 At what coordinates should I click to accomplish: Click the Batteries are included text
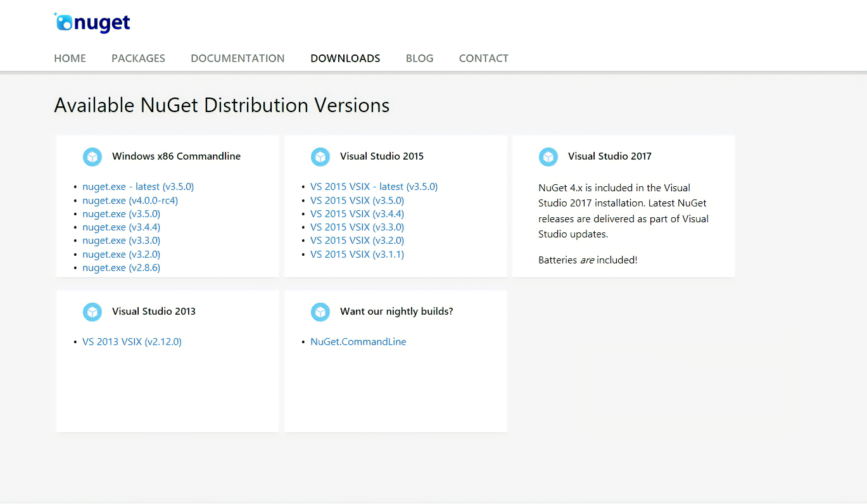pos(588,260)
